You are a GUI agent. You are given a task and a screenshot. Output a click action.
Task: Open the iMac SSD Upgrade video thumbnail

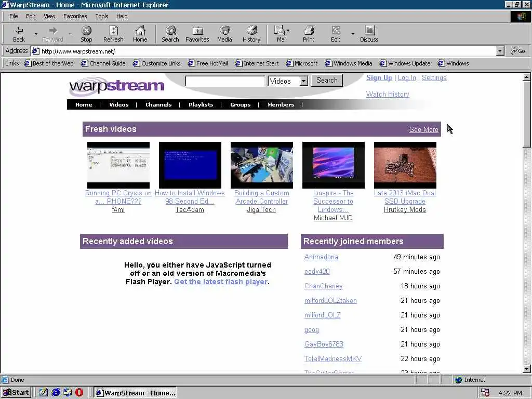[405, 165]
